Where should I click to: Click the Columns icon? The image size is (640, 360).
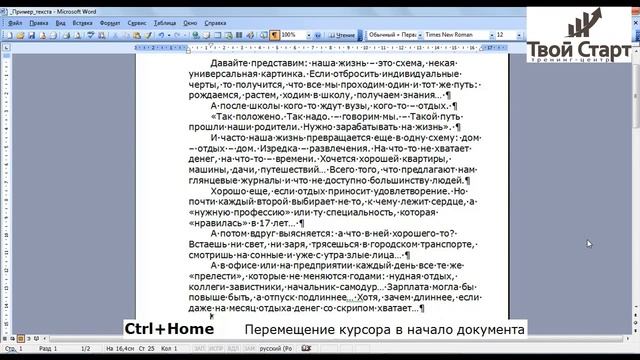pyautogui.click(x=239, y=36)
